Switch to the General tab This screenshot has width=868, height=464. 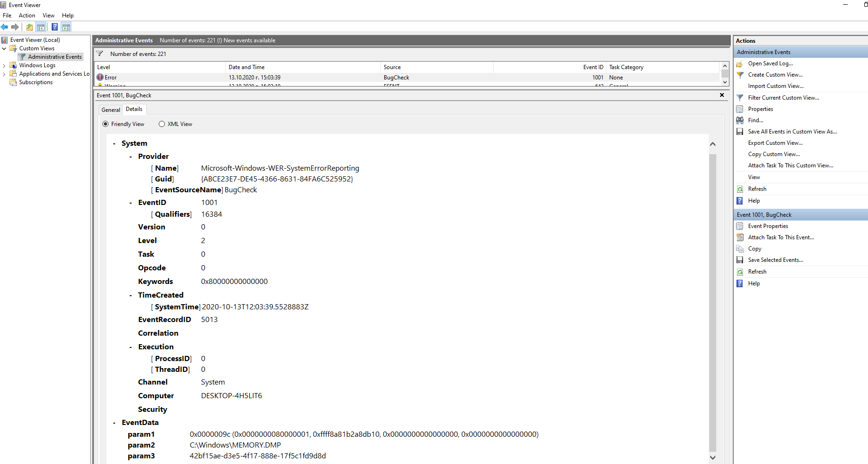(x=111, y=110)
